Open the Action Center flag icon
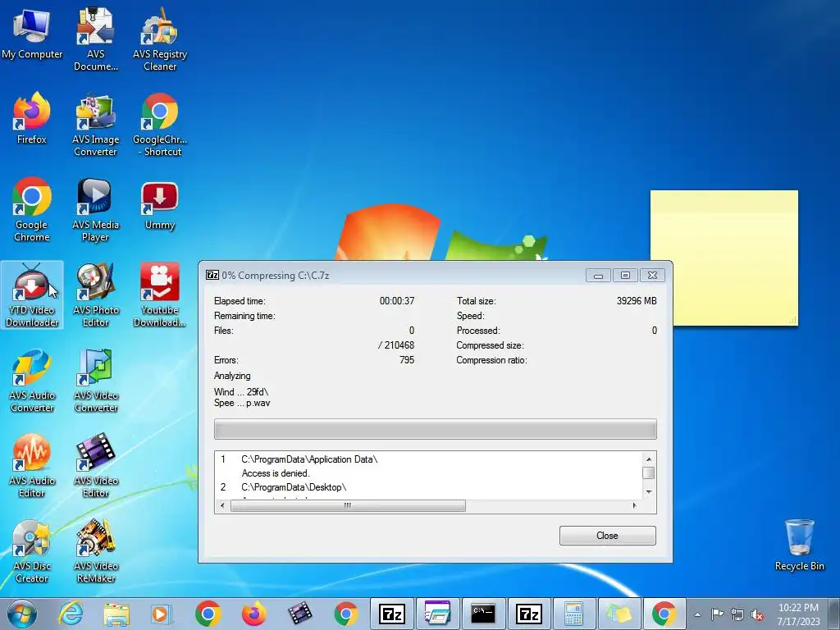The width and height of the screenshot is (840, 630). pos(717,614)
